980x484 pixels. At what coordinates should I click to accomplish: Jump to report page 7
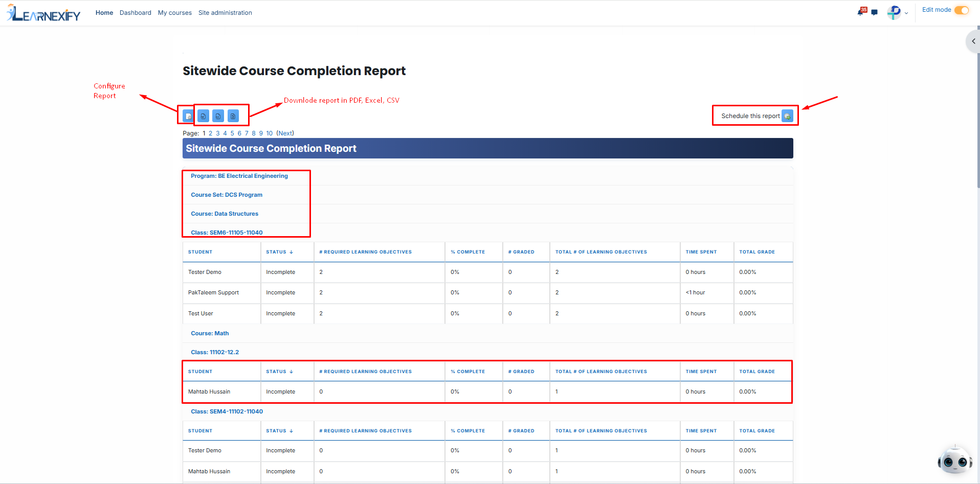[x=247, y=133]
